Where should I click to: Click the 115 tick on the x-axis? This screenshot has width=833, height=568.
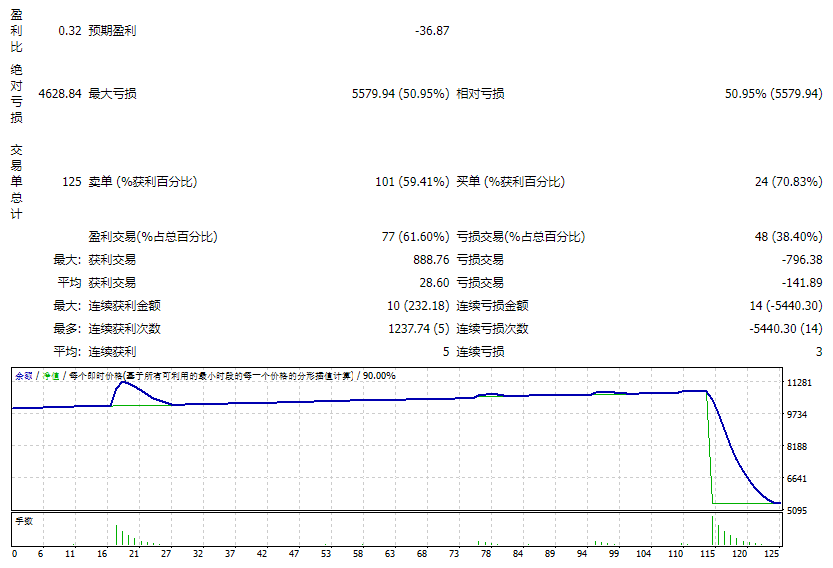click(707, 553)
